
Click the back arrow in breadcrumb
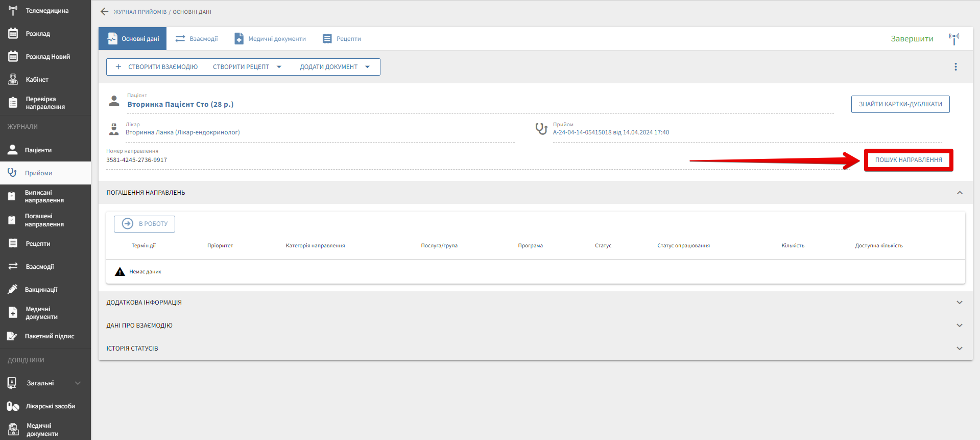105,11
